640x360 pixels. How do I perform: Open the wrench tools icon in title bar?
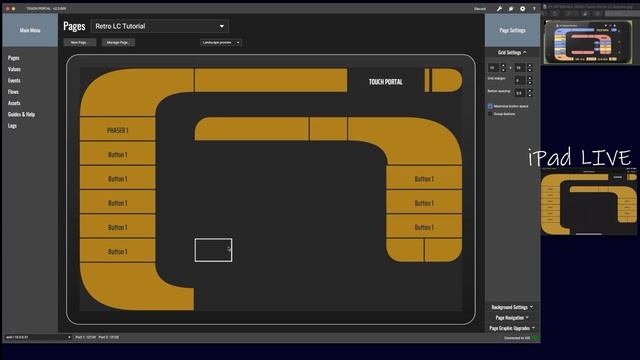tap(499, 9)
